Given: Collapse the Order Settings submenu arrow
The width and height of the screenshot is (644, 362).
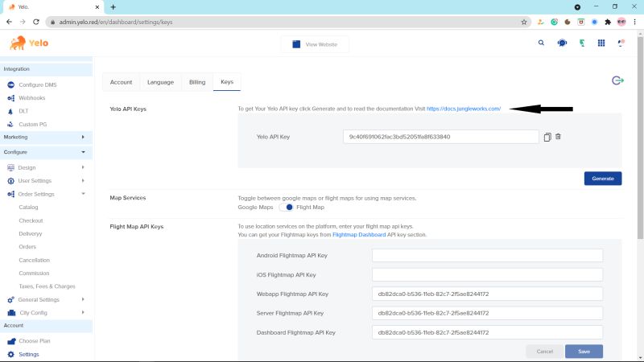Looking at the screenshot, I should [x=83, y=194].
